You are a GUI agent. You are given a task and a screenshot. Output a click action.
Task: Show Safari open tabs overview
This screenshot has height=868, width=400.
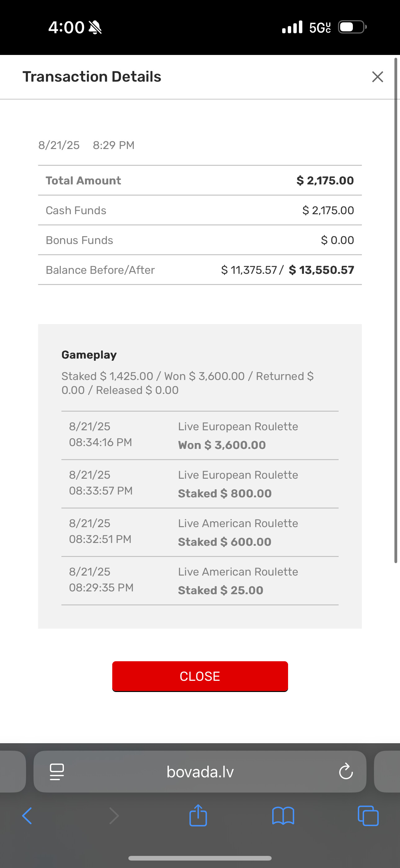click(x=368, y=816)
